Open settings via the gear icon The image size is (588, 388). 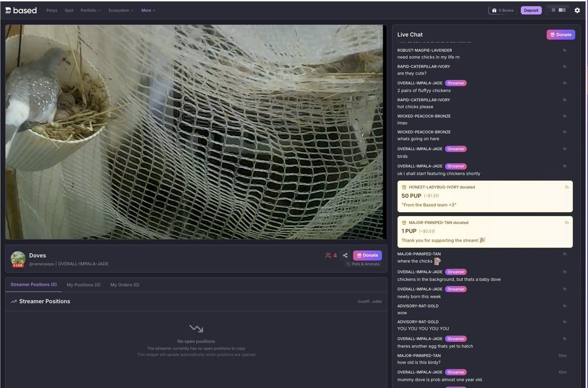577,10
